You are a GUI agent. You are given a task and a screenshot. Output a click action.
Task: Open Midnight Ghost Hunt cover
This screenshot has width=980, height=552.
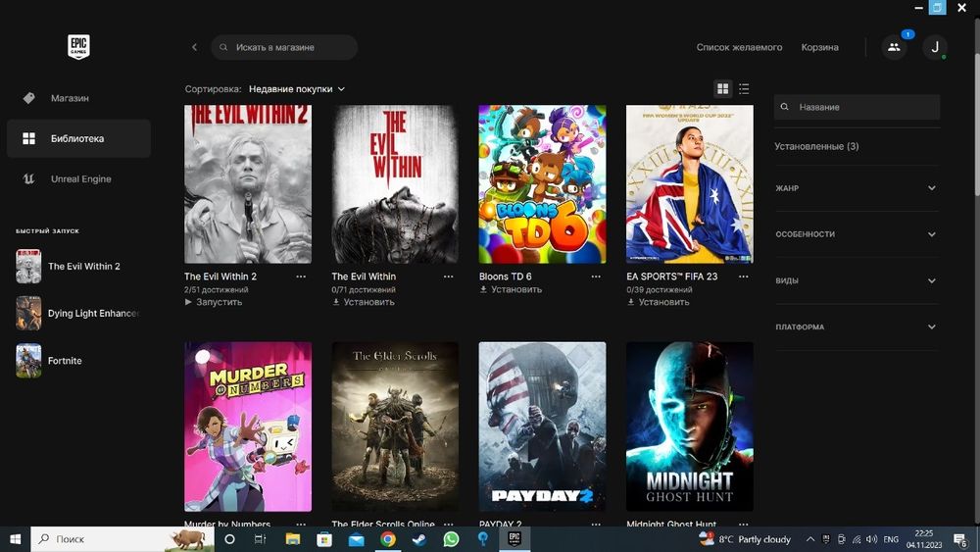pos(689,427)
